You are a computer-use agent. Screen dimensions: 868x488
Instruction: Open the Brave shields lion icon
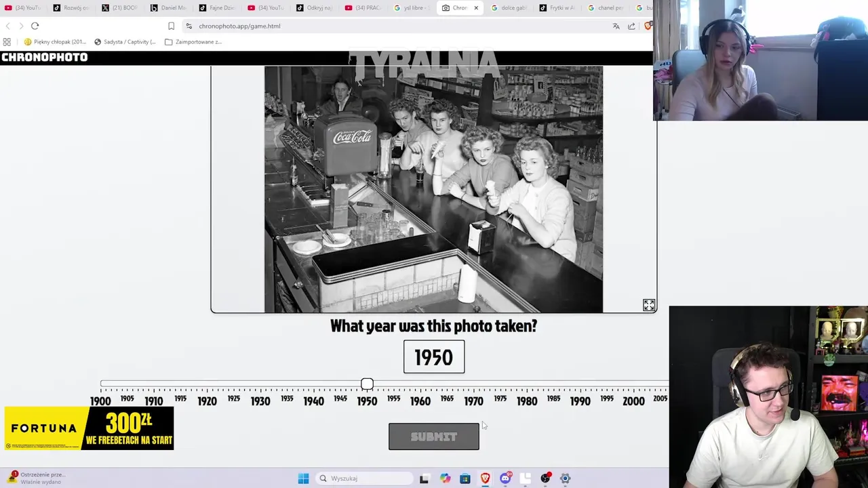[648, 26]
